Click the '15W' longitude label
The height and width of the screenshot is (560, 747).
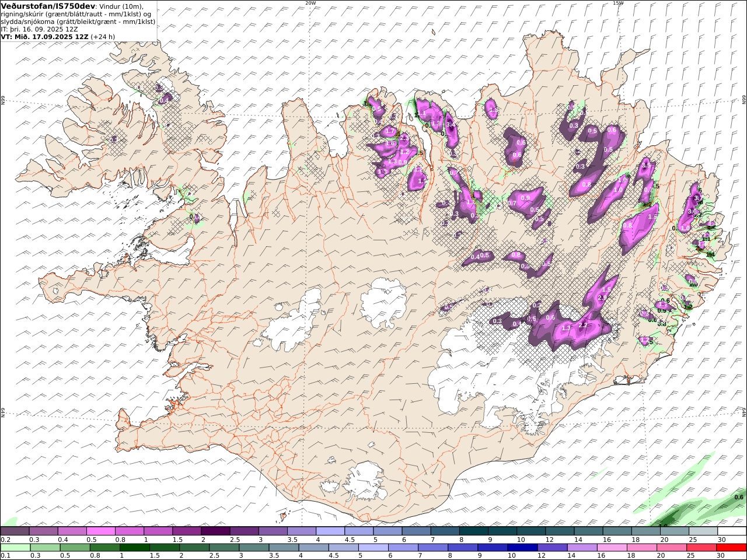(618, 2)
